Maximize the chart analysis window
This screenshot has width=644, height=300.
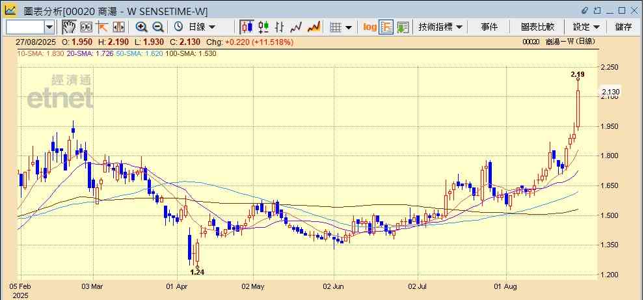[622, 10]
